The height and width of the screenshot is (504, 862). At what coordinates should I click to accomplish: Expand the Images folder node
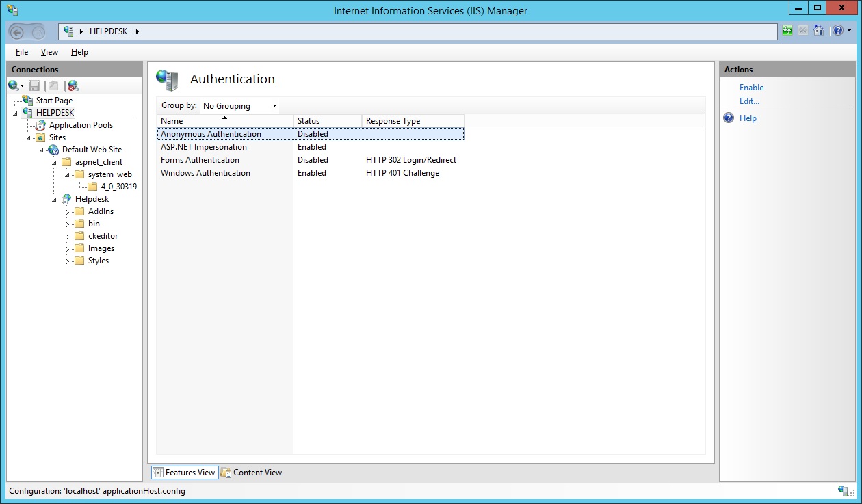pos(68,249)
